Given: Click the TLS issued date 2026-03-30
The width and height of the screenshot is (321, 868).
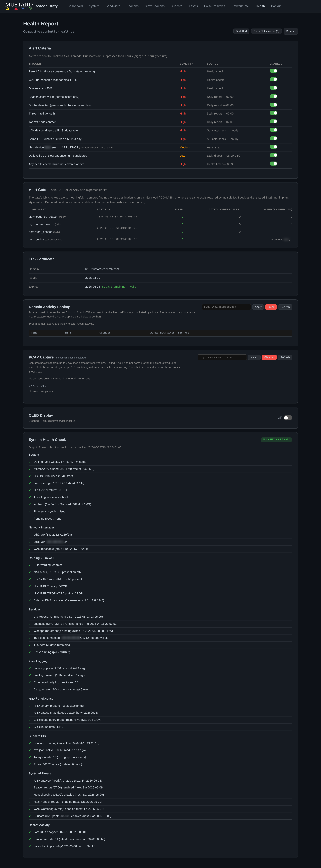Looking at the screenshot, I should (93, 278).
